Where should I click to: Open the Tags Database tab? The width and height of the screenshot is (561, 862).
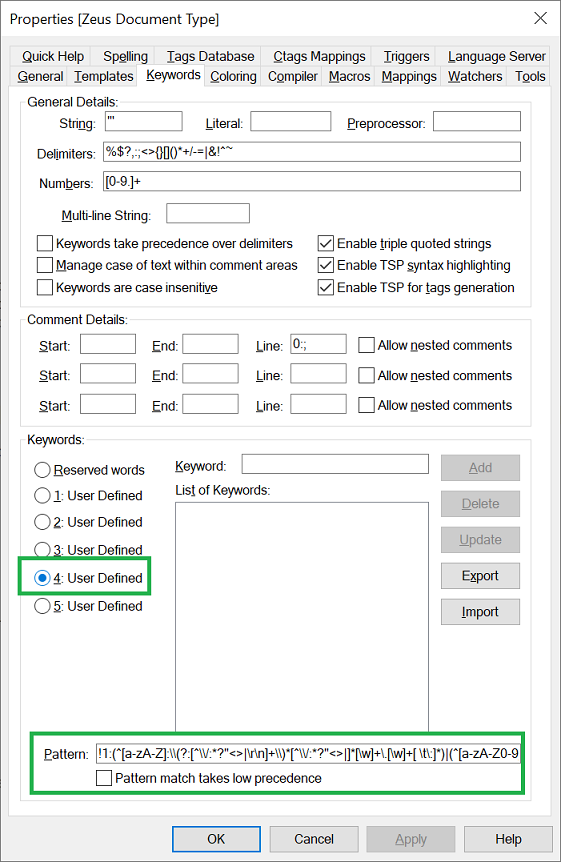click(x=210, y=56)
